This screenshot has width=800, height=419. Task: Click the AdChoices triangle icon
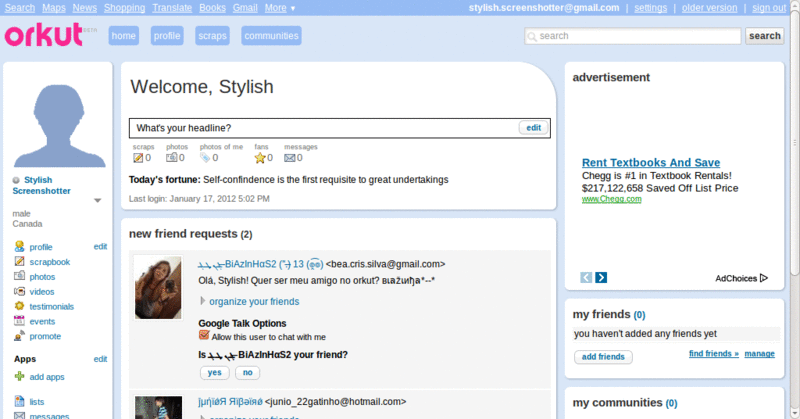[x=764, y=278]
